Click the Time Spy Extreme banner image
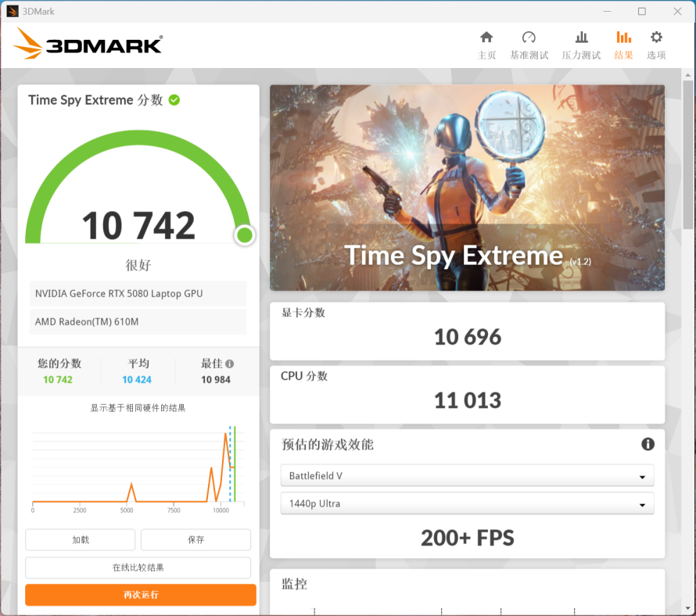Image resolution: width=696 pixels, height=616 pixels. pyautogui.click(x=467, y=188)
